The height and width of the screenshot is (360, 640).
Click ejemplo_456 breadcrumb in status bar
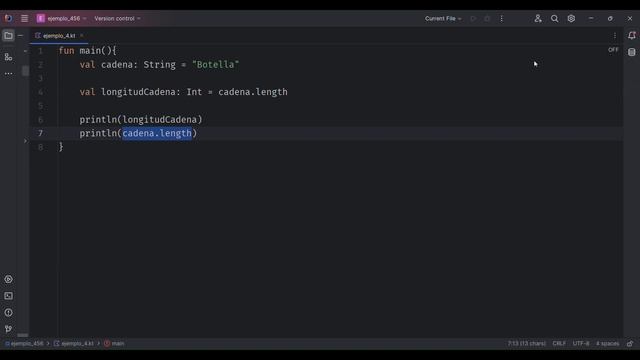pyautogui.click(x=24, y=344)
